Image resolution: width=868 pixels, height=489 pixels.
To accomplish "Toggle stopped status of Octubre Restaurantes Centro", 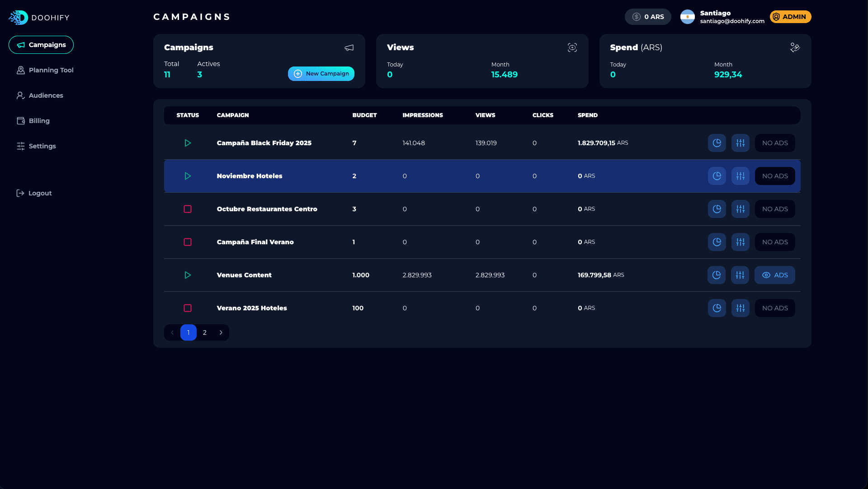I will [188, 209].
